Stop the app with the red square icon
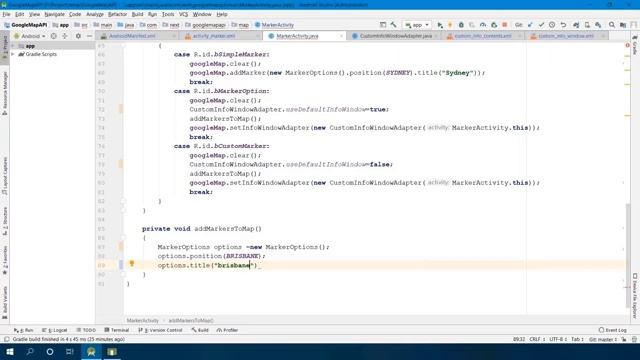Image resolution: width=640 pixels, height=360 pixels. coord(504,25)
